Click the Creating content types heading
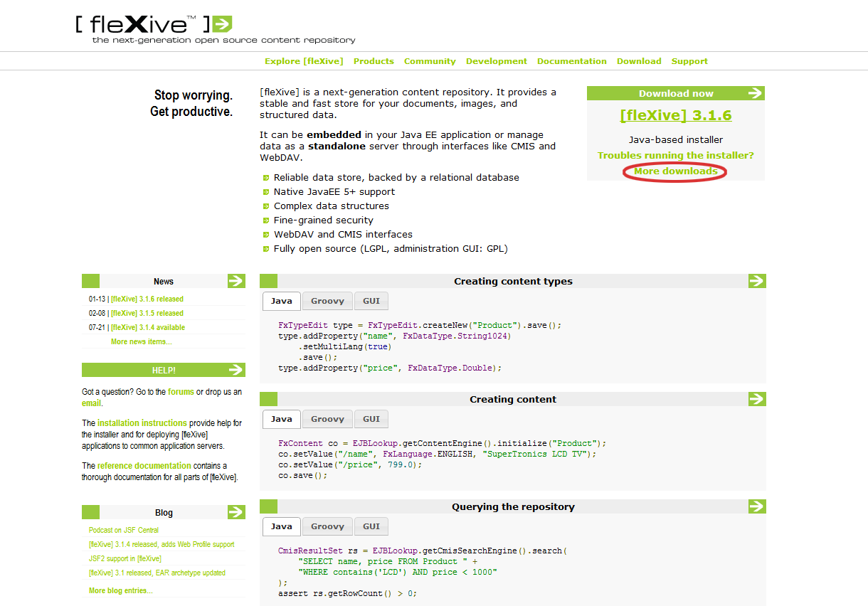Image resolution: width=868 pixels, height=606 pixels. (513, 282)
